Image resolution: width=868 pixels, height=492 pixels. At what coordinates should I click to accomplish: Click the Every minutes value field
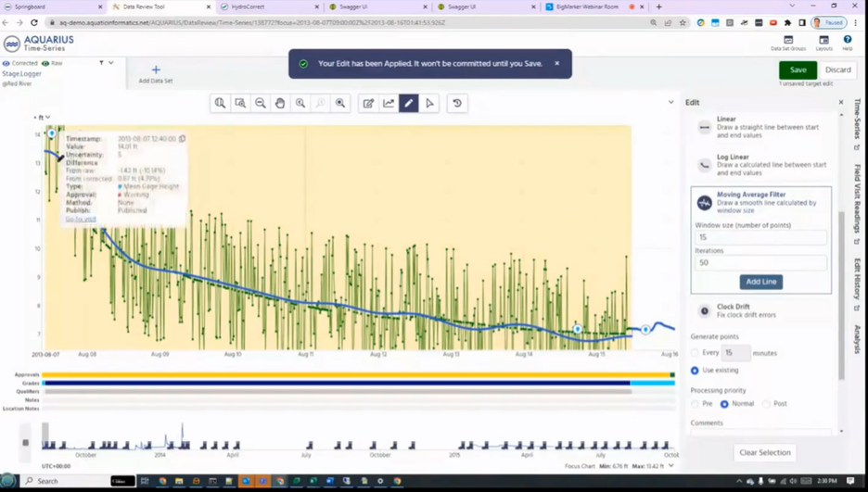pyautogui.click(x=735, y=353)
